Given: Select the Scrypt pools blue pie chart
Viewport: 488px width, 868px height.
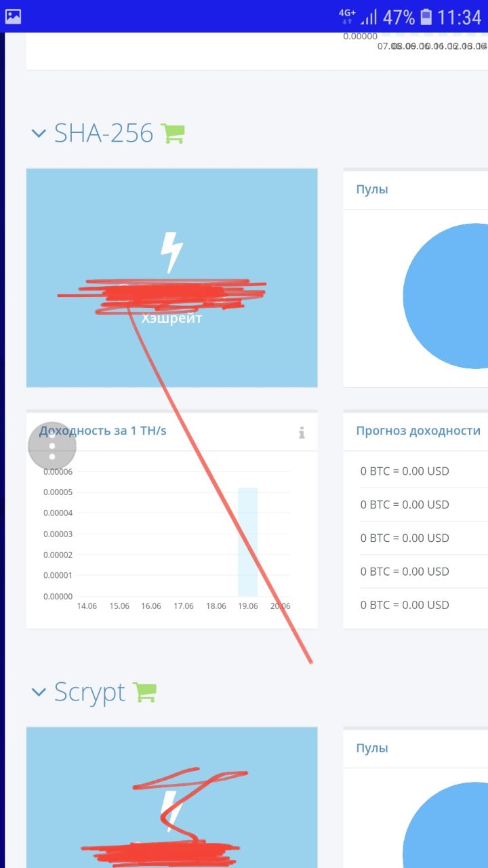Looking at the screenshot, I should click(x=445, y=825).
